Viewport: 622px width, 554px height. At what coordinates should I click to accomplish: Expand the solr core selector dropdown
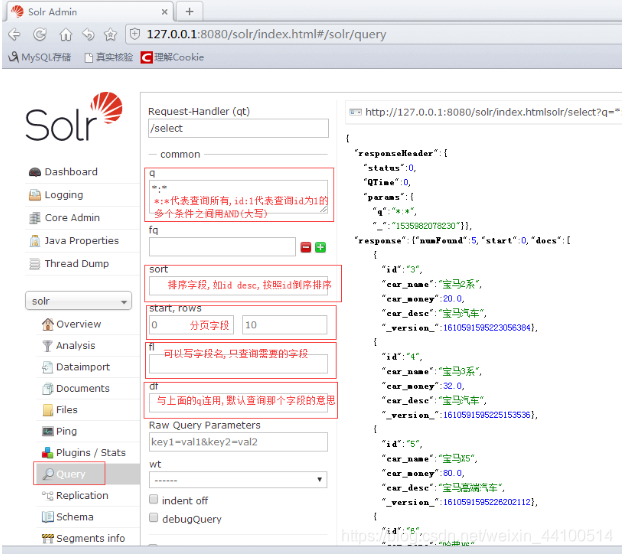(x=78, y=301)
